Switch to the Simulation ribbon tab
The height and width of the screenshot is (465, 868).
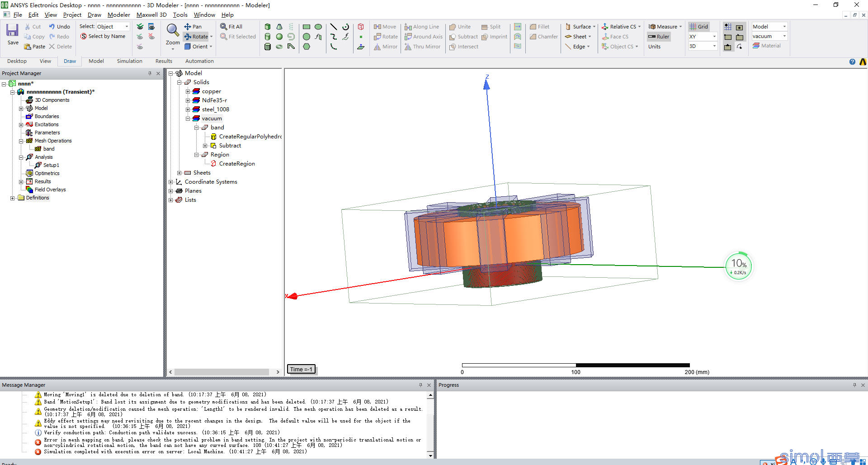[x=130, y=61]
